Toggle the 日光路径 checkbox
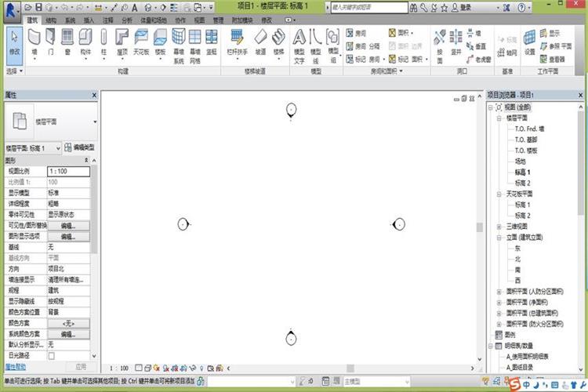The width and height of the screenshot is (588, 392). click(x=52, y=356)
